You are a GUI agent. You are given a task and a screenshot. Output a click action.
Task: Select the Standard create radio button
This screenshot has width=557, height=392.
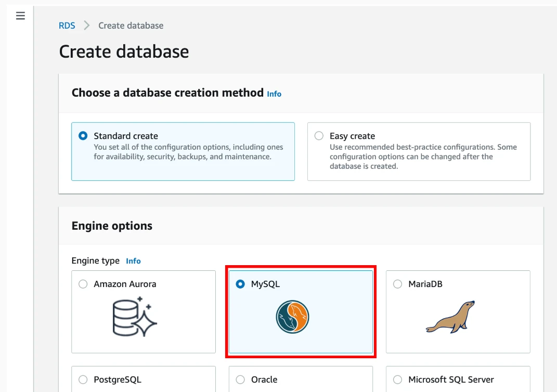[83, 136]
